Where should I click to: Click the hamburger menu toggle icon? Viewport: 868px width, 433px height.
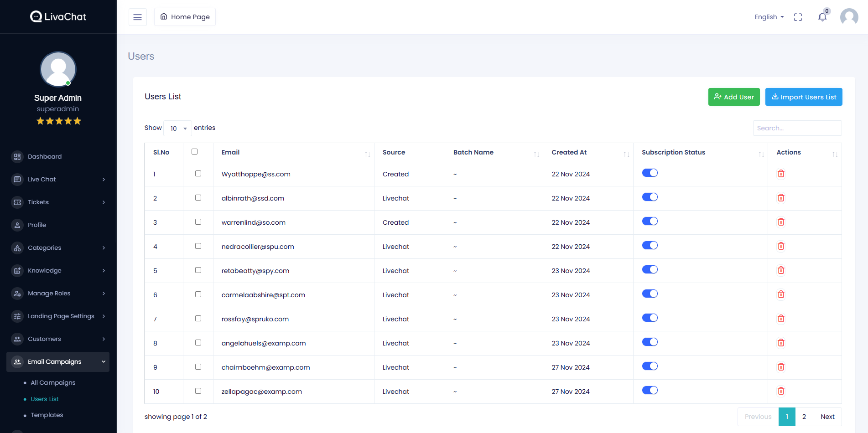(137, 17)
